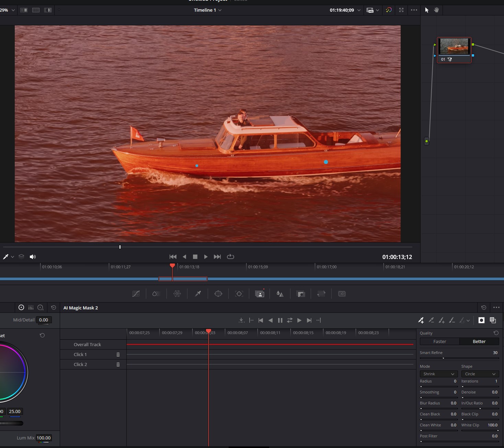
Task: Open the 3D stereoscopic palette
Action: [x=342, y=294]
